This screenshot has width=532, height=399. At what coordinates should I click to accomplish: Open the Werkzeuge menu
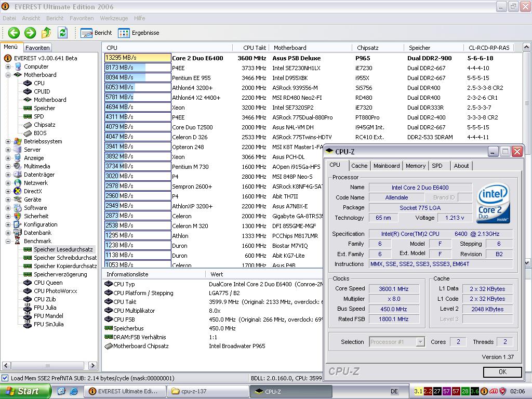pos(114,18)
